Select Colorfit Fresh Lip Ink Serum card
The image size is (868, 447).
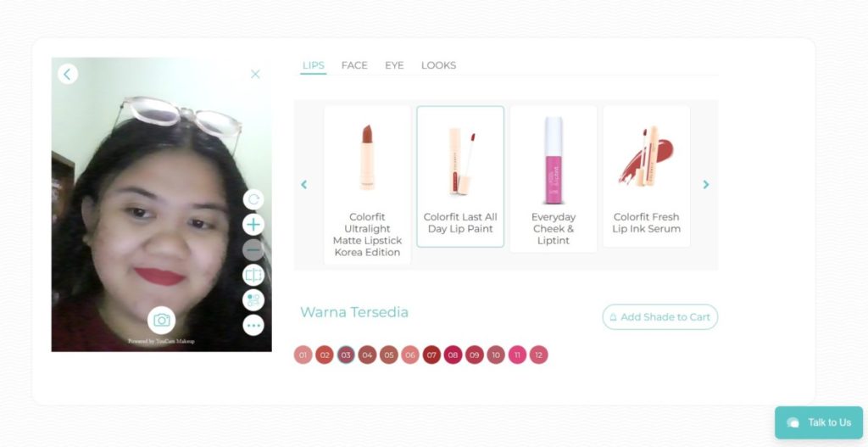[647, 176]
